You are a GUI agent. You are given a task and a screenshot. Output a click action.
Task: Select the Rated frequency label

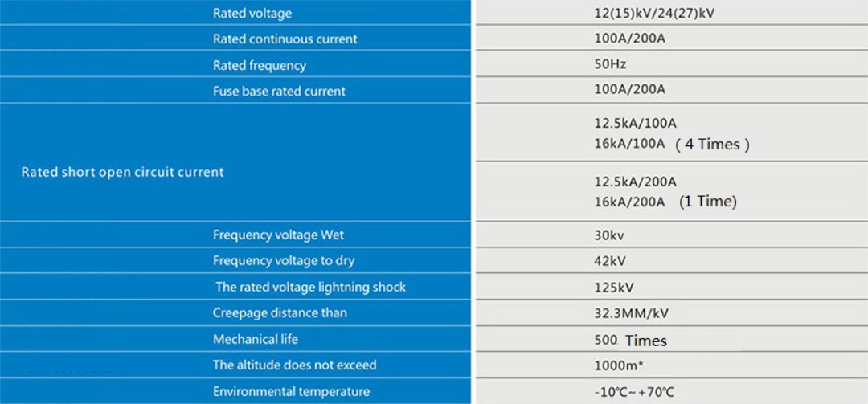pos(259,65)
